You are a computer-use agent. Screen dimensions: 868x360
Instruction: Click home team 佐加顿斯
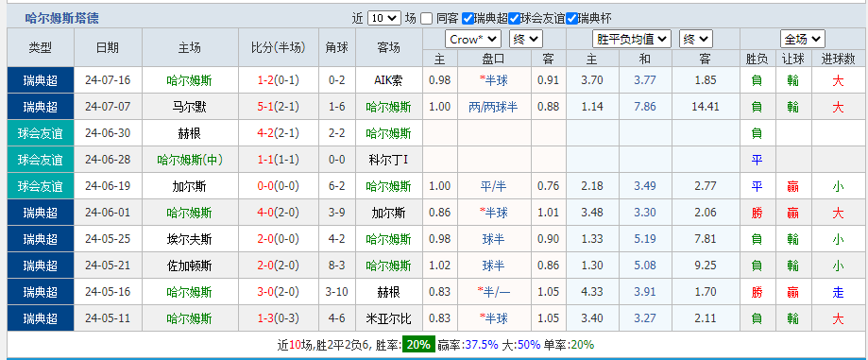pyautogui.click(x=189, y=266)
